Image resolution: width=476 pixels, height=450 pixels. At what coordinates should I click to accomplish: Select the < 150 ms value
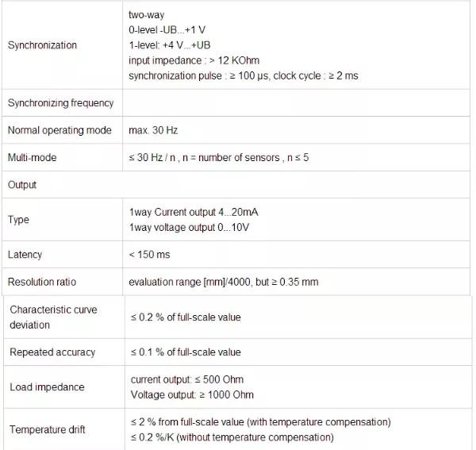click(149, 255)
